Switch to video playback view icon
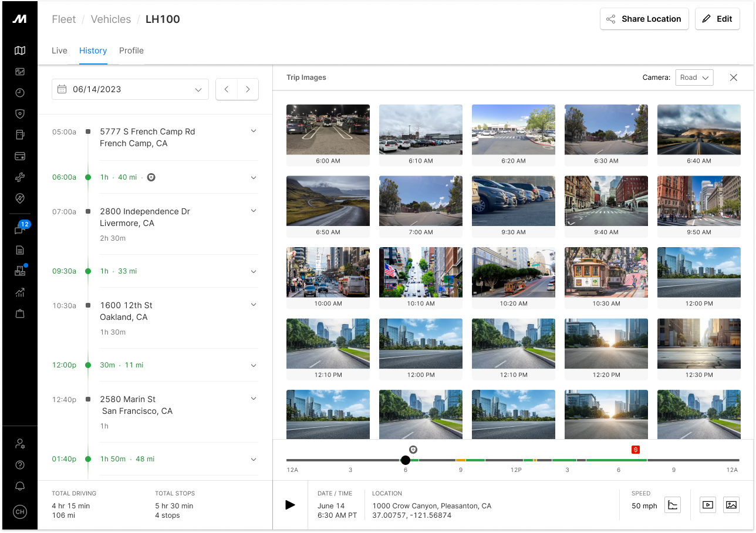This screenshot has height=533, width=756. tap(708, 505)
